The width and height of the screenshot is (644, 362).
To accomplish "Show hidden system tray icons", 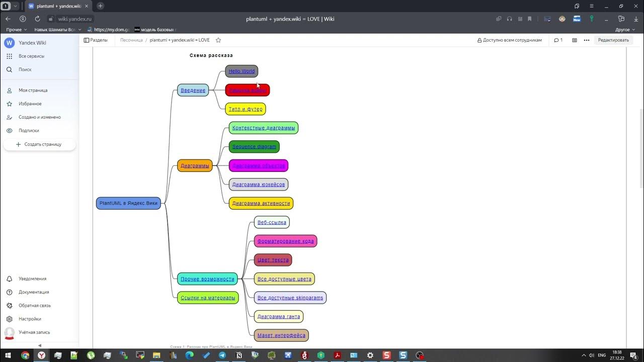I will (x=584, y=355).
